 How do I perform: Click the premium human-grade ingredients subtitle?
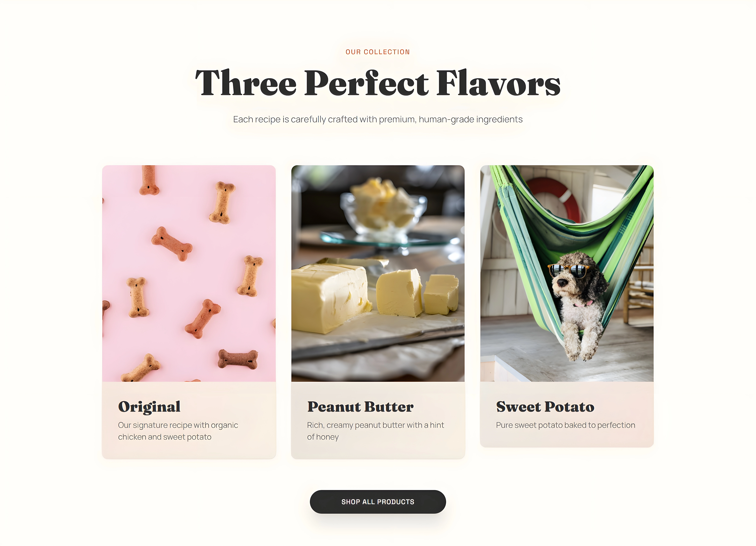[x=378, y=119]
